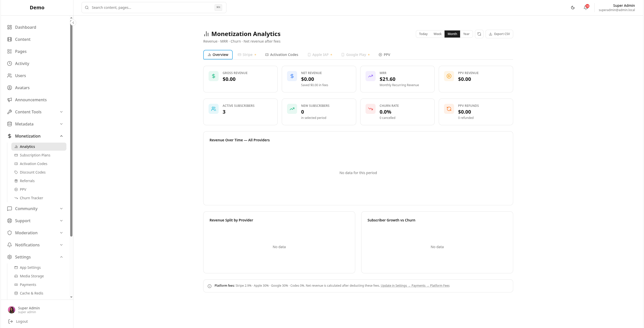This screenshot has height=328, width=644.
Task: Open notifications via the bell icon
Action: click(586, 8)
